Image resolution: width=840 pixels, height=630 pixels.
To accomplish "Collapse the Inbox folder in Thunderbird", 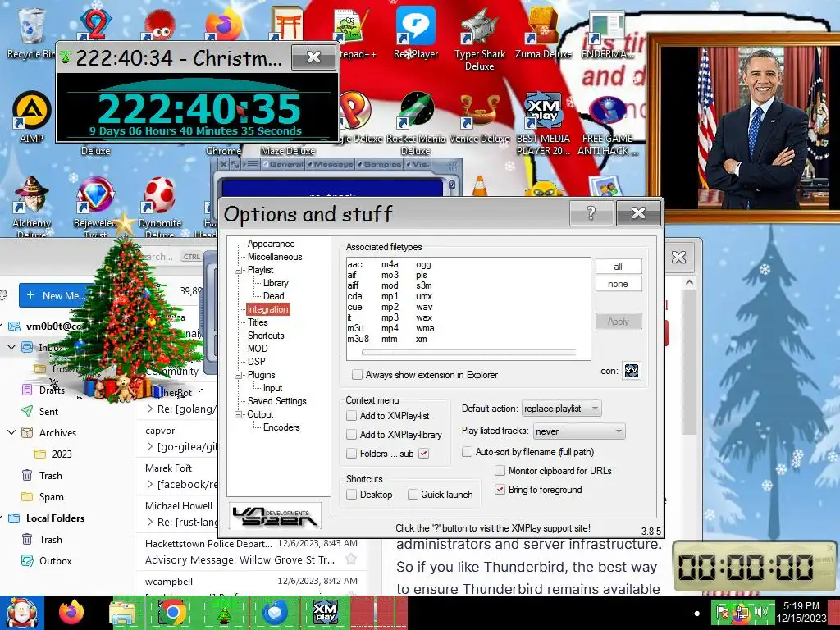I will tap(11, 347).
